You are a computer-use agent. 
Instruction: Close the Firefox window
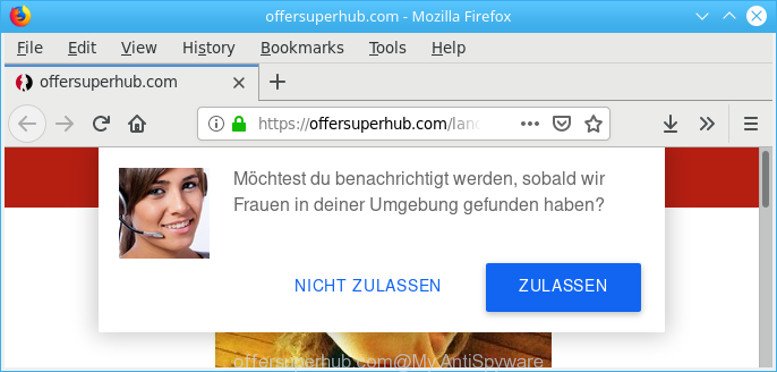(x=756, y=16)
